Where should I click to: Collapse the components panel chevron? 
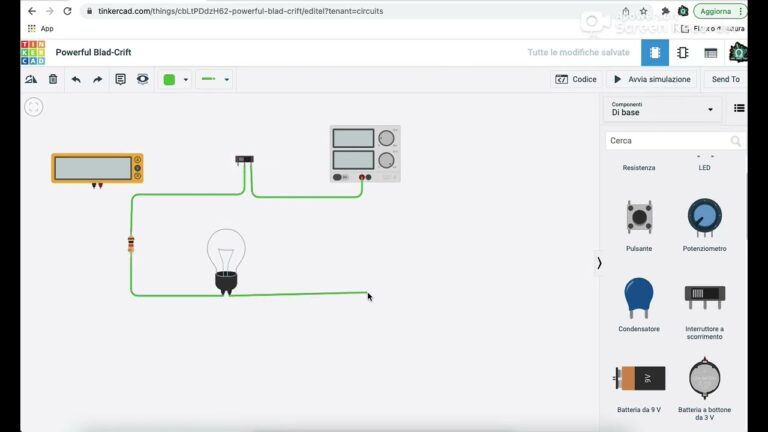pyautogui.click(x=599, y=263)
